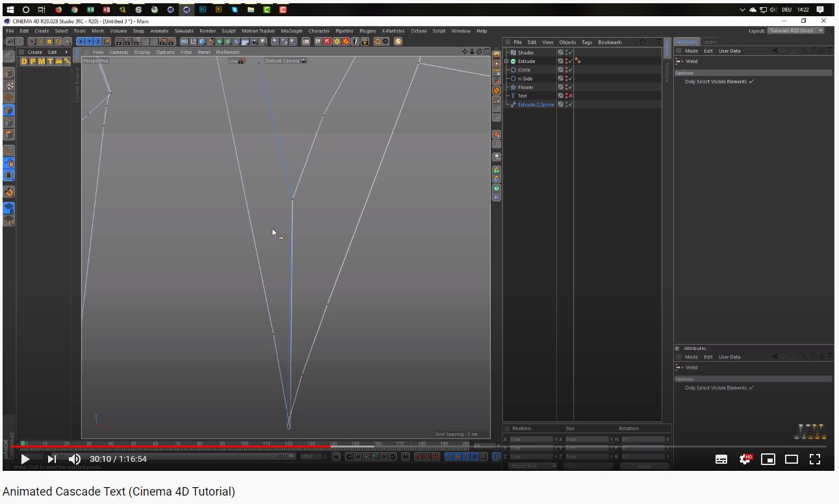Open Windows Task View
The image size is (839, 504).
pyautogui.click(x=42, y=10)
